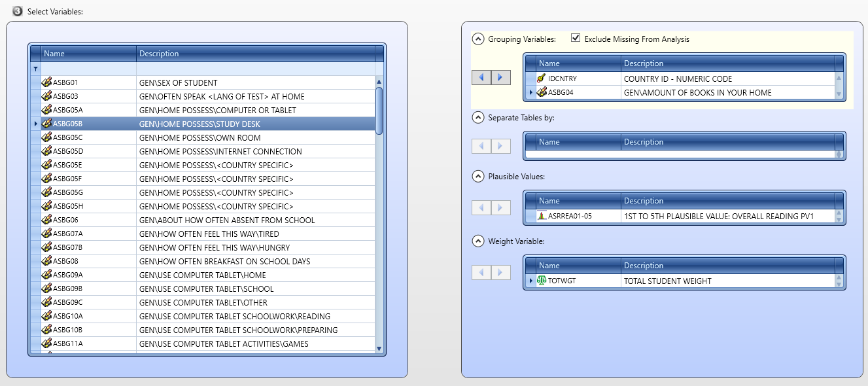Click the variable icon for ASBG06
The height and width of the screenshot is (386, 868).
click(46, 220)
